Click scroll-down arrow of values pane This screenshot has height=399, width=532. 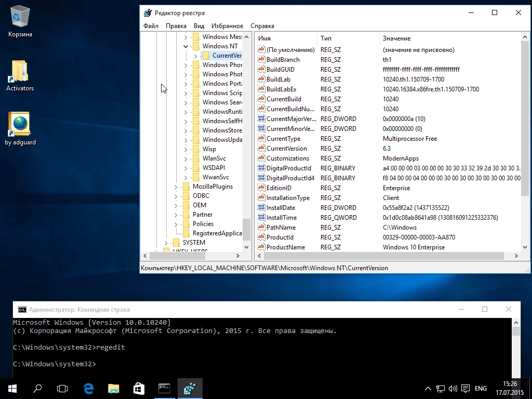click(525, 247)
